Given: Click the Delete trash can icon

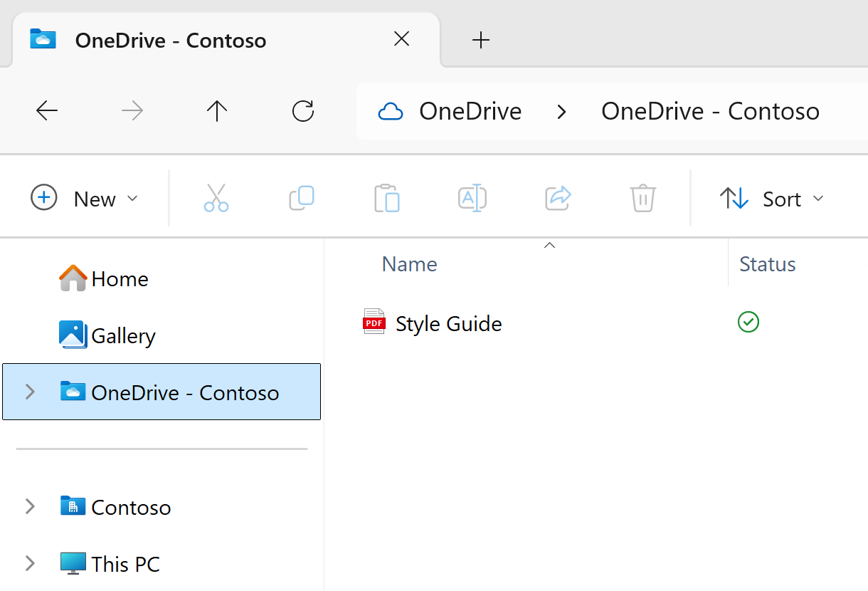Looking at the screenshot, I should [643, 199].
